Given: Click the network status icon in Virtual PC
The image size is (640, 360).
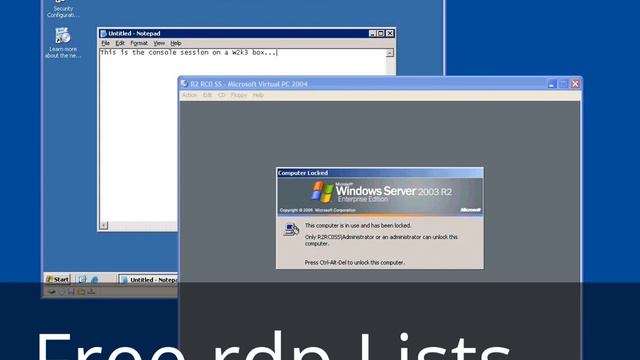Looking at the screenshot, I should 91,292.
